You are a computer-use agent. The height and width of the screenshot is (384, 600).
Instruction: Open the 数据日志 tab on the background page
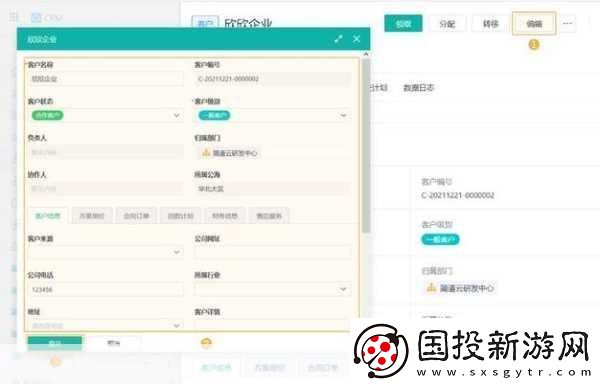pos(419,88)
